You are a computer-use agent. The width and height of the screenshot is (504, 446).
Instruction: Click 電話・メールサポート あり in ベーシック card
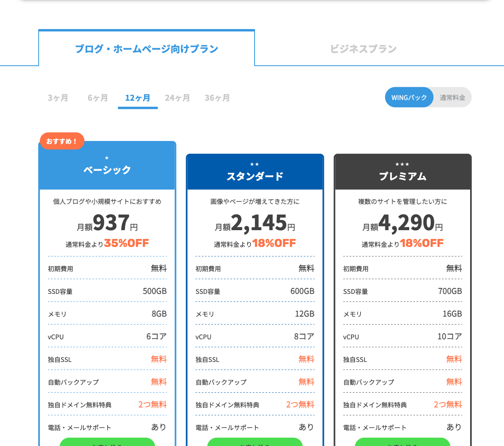click(x=107, y=427)
